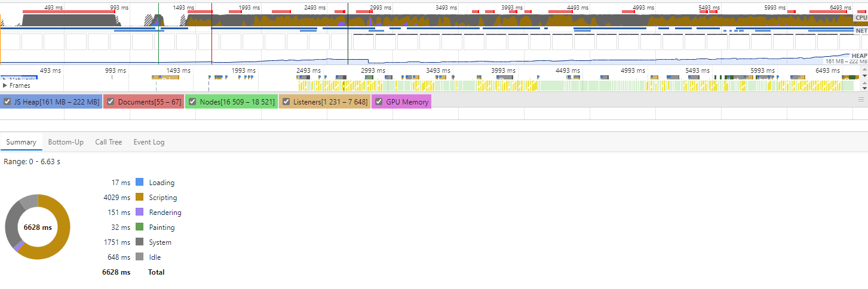The image size is (868, 289).
Task: Click the 3993 ms mark on flame chart ruler
Action: coord(506,70)
